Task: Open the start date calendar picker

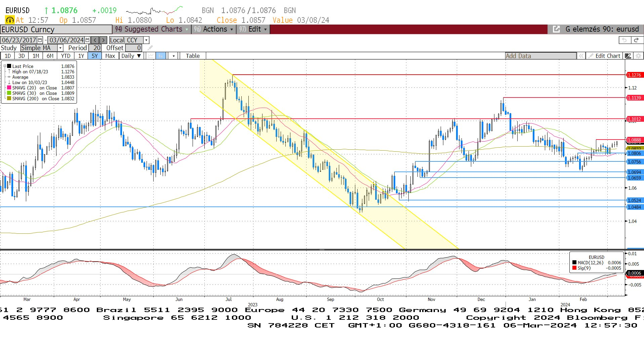Action: click(40, 40)
